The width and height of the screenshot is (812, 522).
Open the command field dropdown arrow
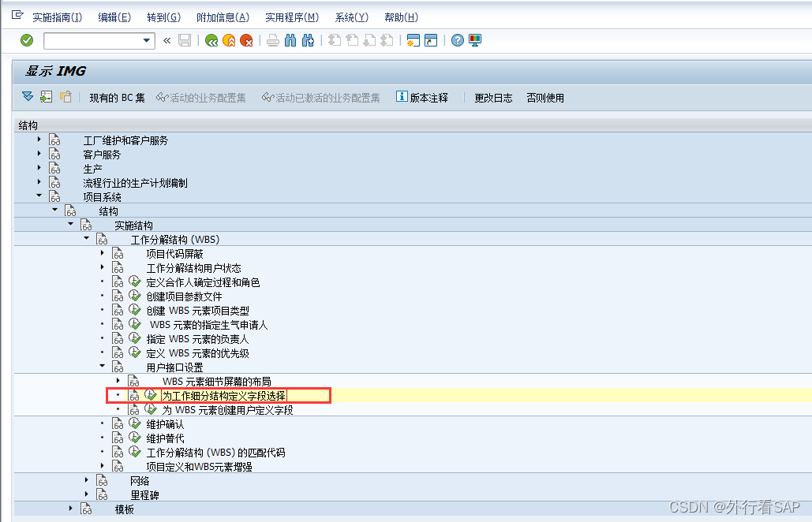[x=147, y=40]
